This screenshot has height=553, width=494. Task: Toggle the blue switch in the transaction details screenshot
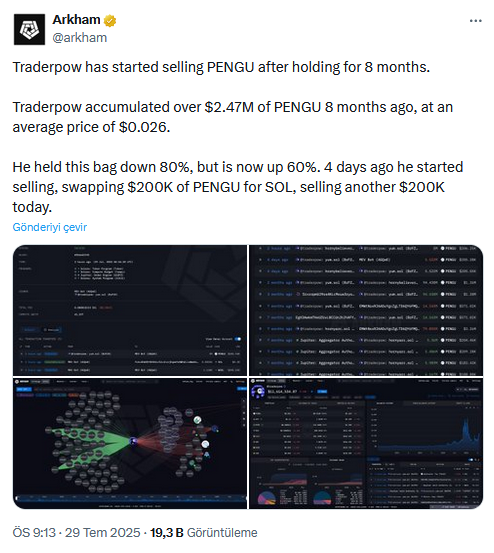238,339
